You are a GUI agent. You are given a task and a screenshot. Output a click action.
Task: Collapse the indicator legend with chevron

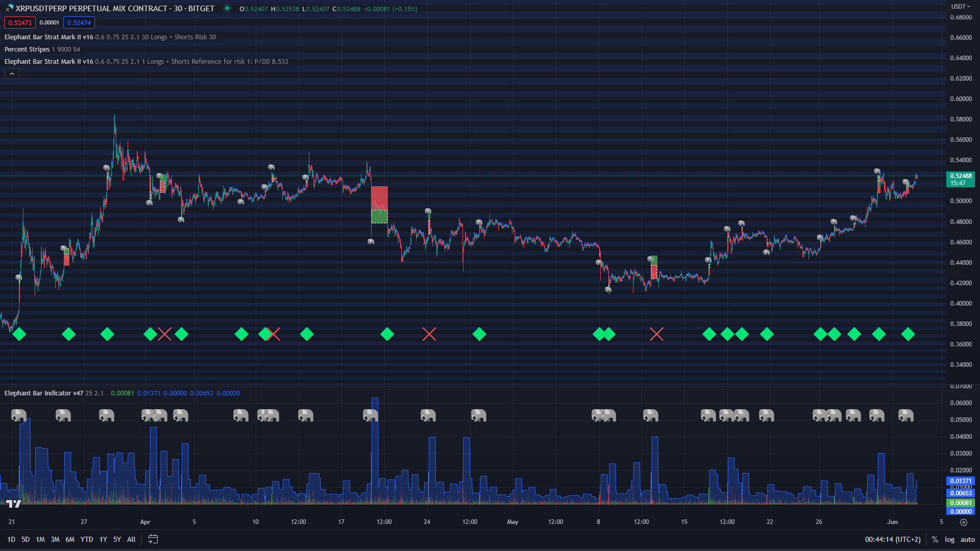tap(12, 74)
